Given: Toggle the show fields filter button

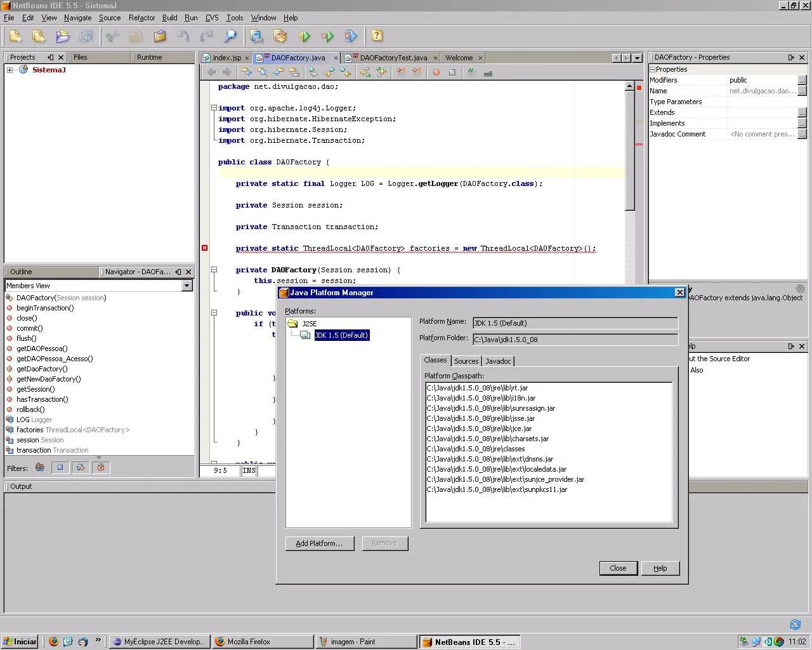Looking at the screenshot, I should pyautogui.click(x=60, y=468).
